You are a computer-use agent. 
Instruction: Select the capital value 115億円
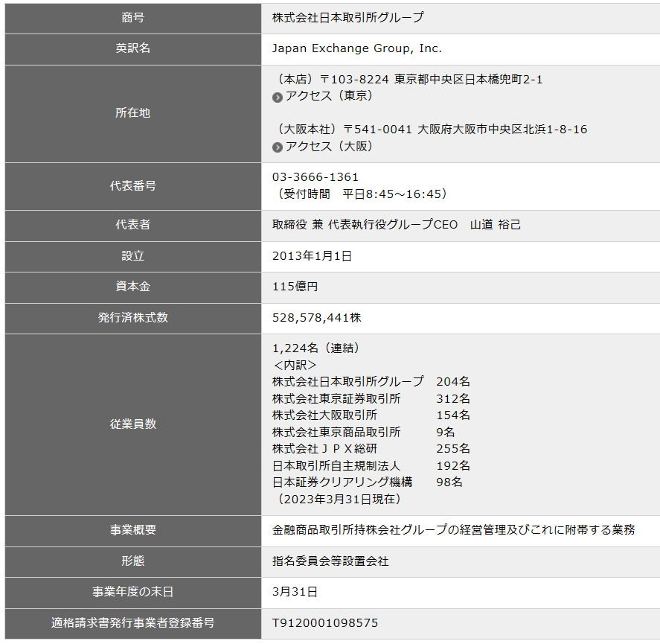pos(295,287)
